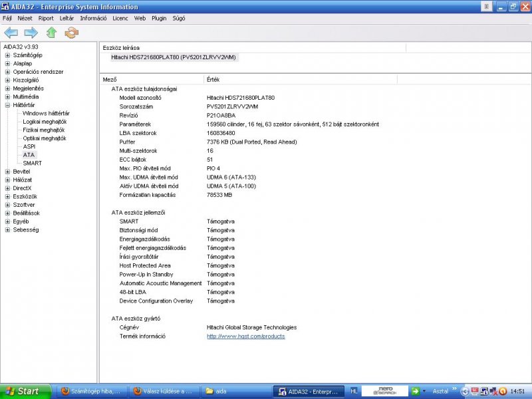Viewport: 532px width, 399px height.
Task: Expand the DirectX tree node
Action: click(x=7, y=188)
